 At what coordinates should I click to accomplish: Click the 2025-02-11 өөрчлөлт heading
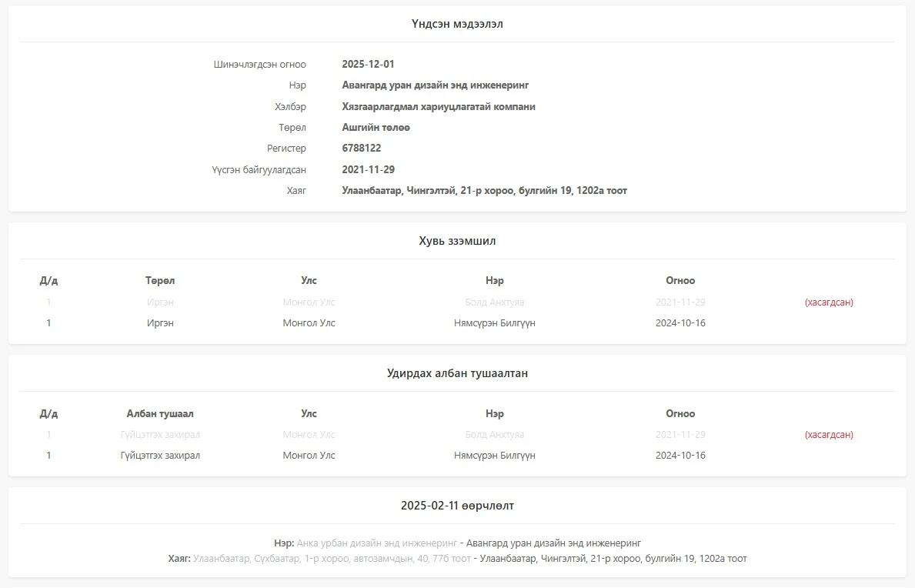(457, 506)
